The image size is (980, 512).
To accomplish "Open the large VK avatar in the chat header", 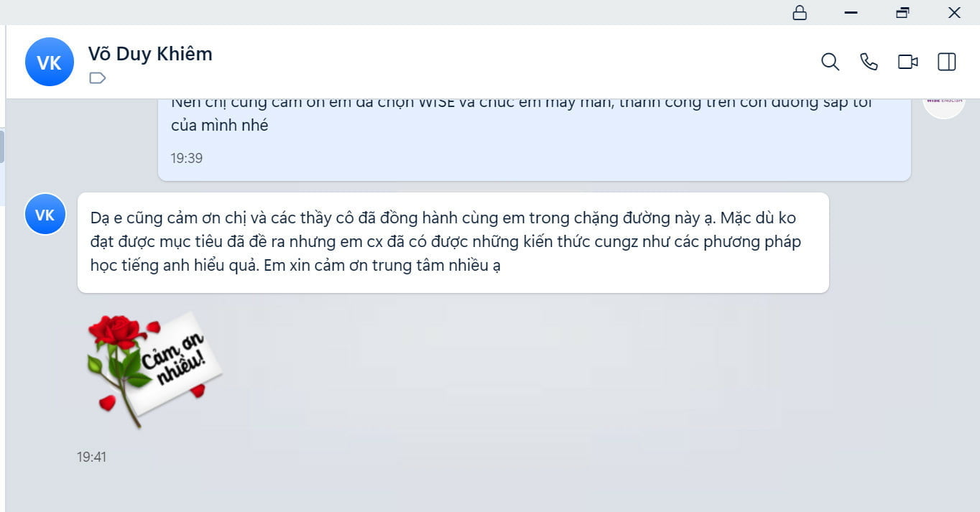I will [x=50, y=62].
